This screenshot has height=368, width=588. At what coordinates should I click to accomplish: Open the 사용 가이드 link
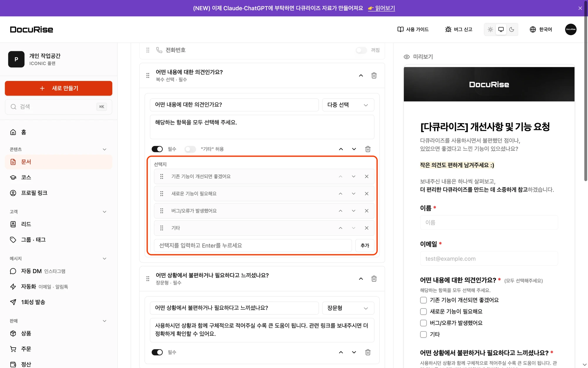(x=413, y=29)
